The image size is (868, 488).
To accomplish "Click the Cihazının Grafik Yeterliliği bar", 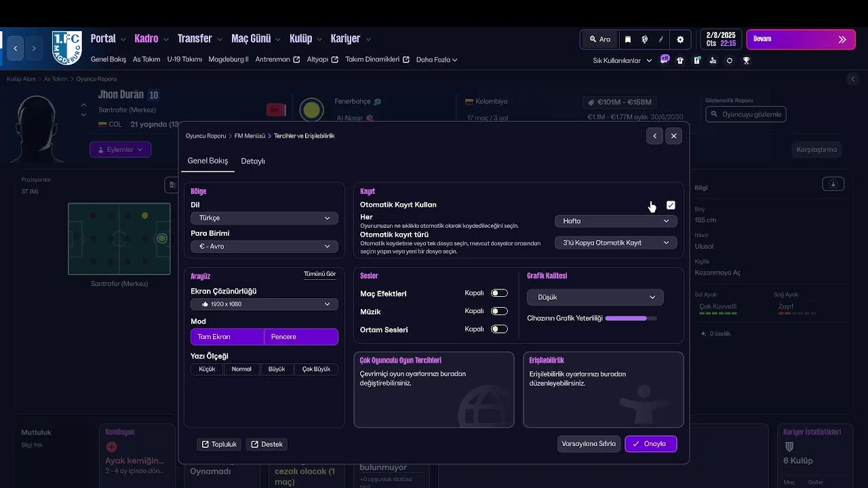I will click(x=631, y=318).
